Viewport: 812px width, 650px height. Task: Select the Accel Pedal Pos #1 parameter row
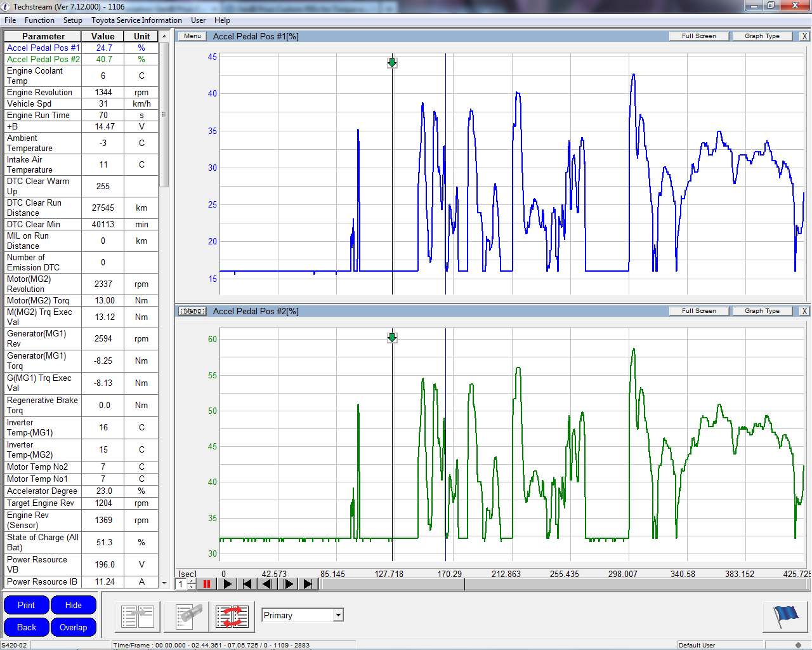point(81,48)
